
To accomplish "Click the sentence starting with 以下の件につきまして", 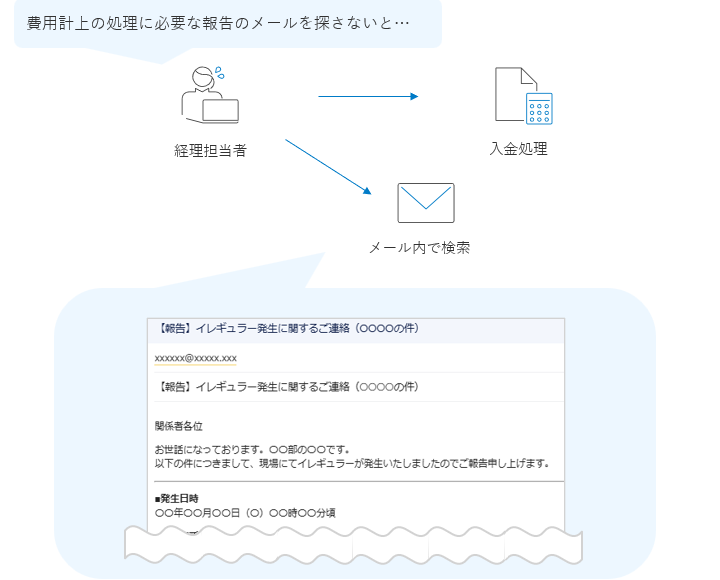I will 352,464.
